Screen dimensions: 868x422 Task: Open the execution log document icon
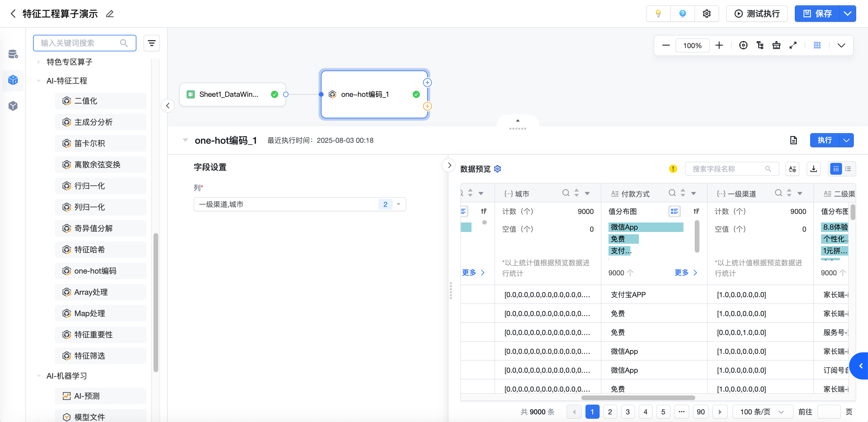tap(793, 140)
